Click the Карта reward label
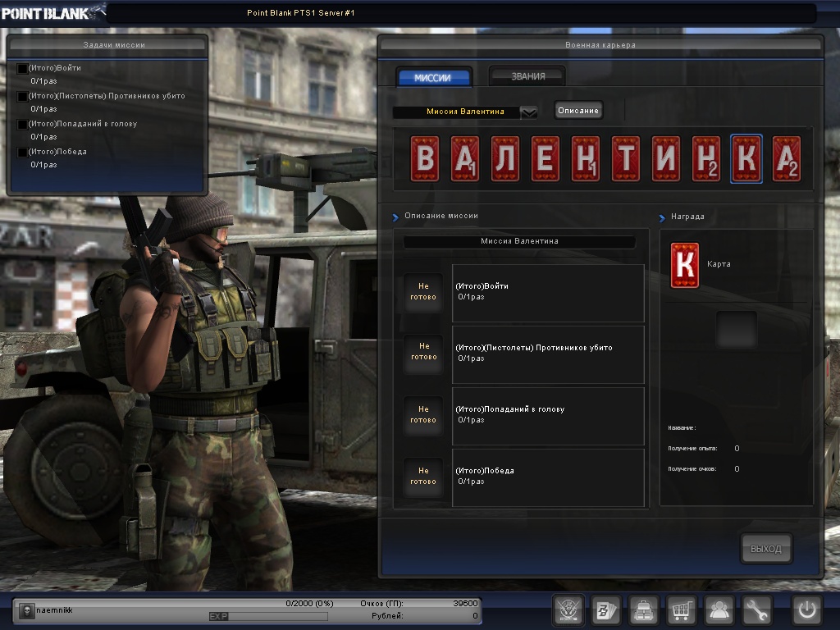Screen dimensions: 840x630 (719, 264)
